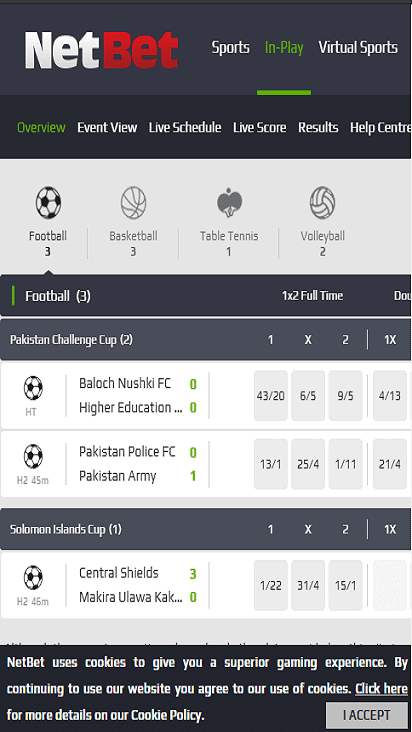Open the Virtual Sports tab
This screenshot has height=732, width=412.
(358, 48)
